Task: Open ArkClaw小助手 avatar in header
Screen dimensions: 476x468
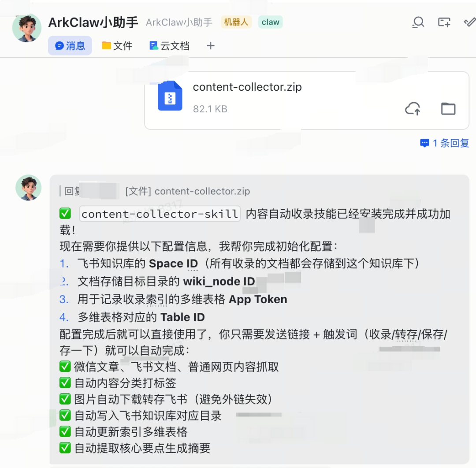Action: [x=27, y=28]
